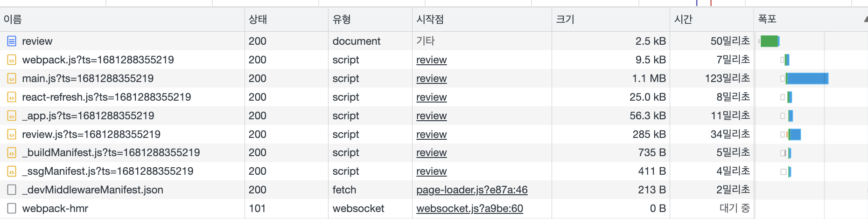
Task: Select the _devMiddlewareManifest.json request
Action: (x=93, y=190)
